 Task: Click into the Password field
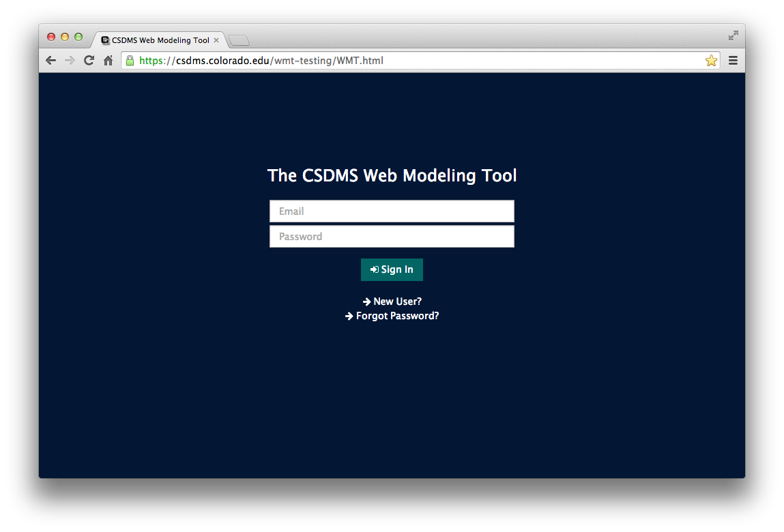click(392, 237)
